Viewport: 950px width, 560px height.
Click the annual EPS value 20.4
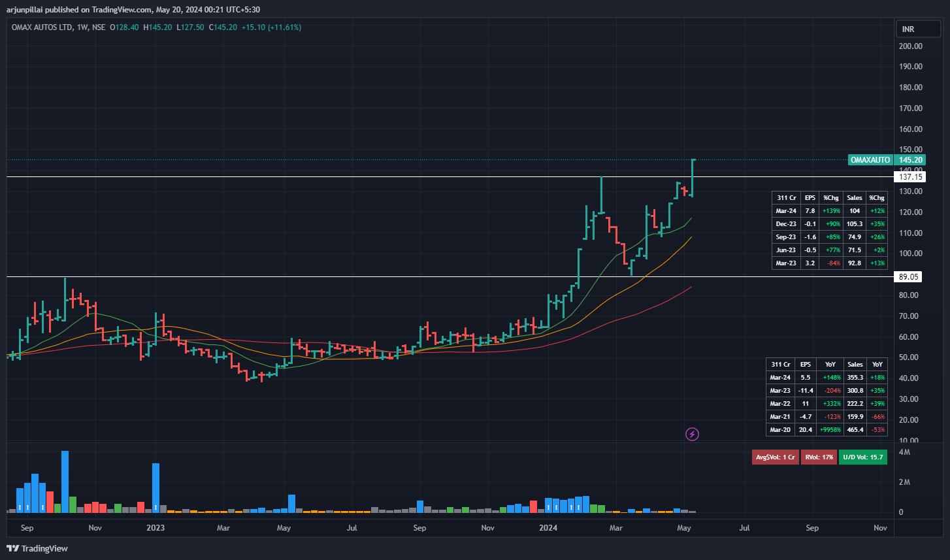[805, 430]
